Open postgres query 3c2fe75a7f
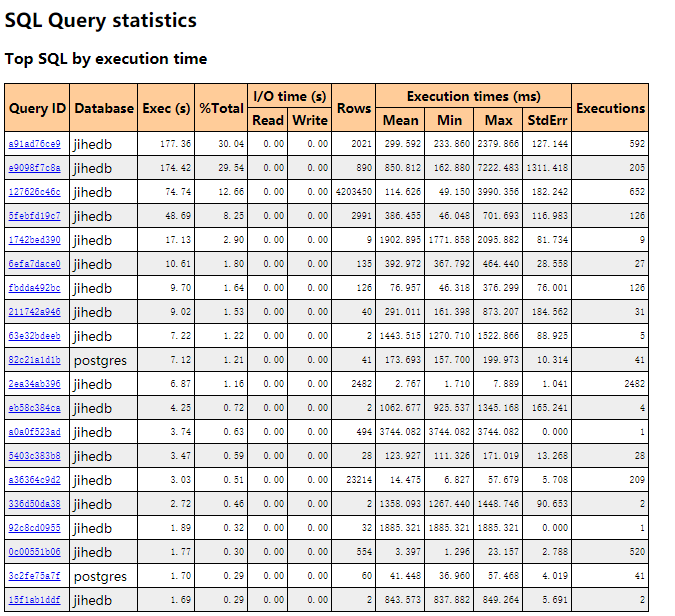Image resolution: width=675 pixels, height=616 pixels. click(x=34, y=576)
